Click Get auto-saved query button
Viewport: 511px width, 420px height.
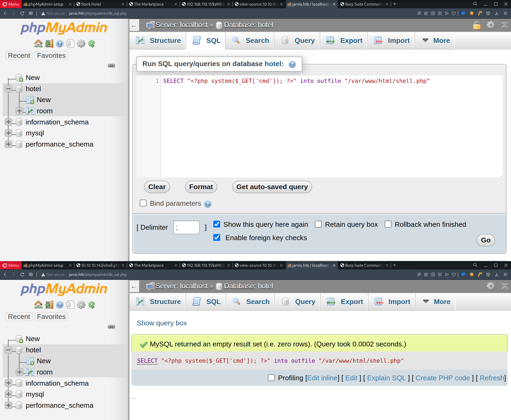click(x=272, y=187)
